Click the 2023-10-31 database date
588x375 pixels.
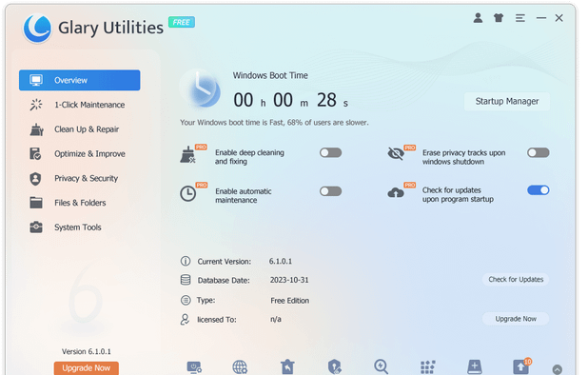click(289, 280)
